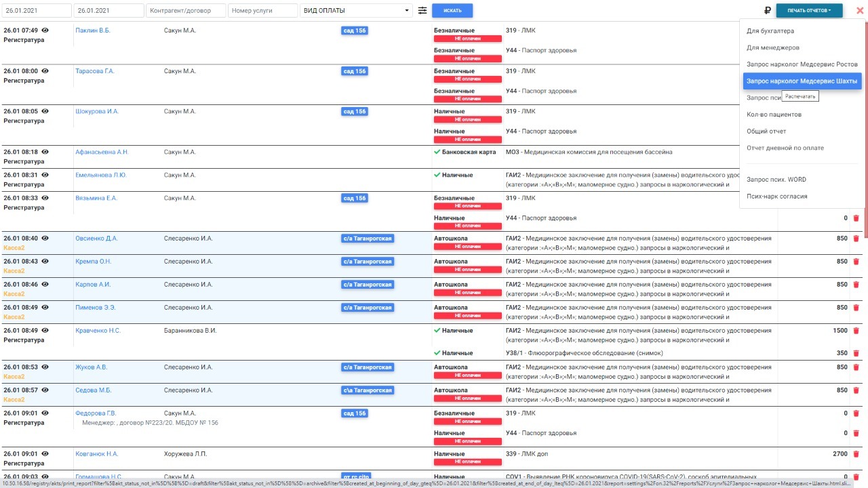
Task: Click the blue ИСКАТЬ search button
Action: [452, 10]
